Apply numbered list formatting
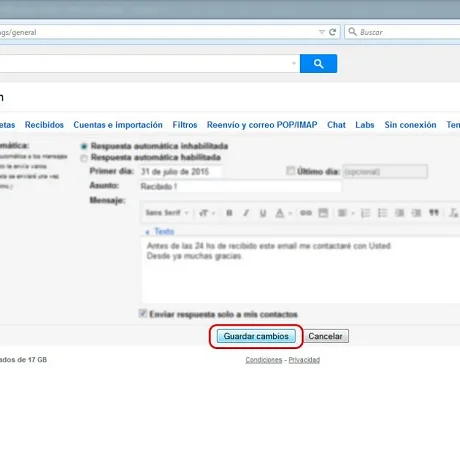 tap(366, 213)
